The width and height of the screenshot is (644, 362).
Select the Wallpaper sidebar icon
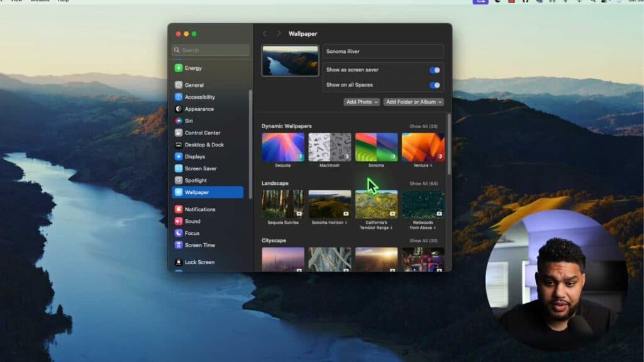[x=178, y=192]
